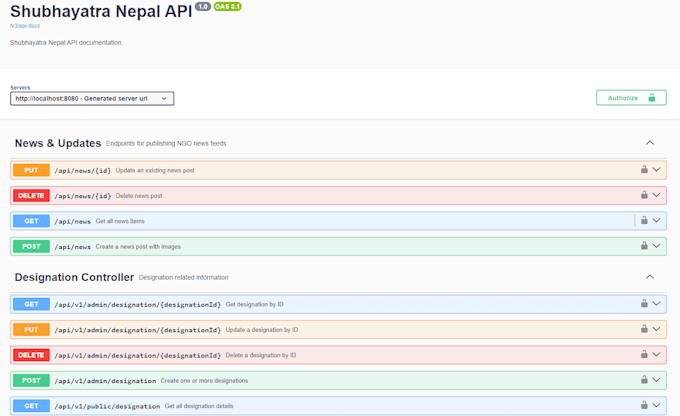Click 'Get designation by ID' description
Screen dimensions: 680x416
tap(255, 304)
